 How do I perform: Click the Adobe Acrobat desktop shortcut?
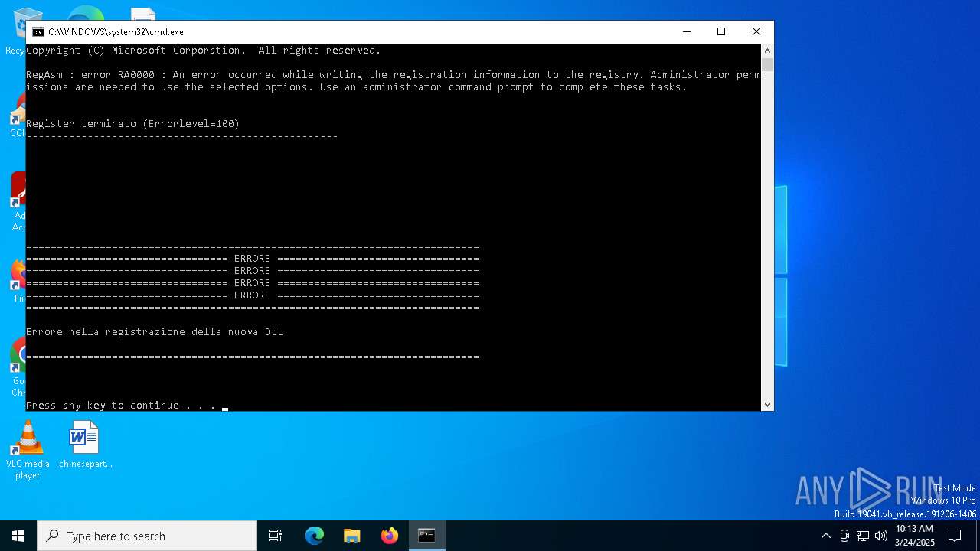(x=17, y=202)
